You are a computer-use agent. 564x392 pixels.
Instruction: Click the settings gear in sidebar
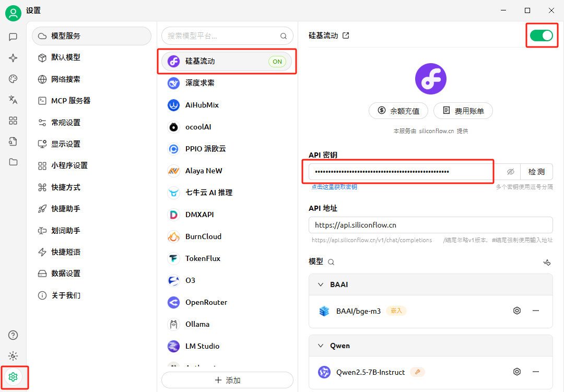(x=13, y=377)
